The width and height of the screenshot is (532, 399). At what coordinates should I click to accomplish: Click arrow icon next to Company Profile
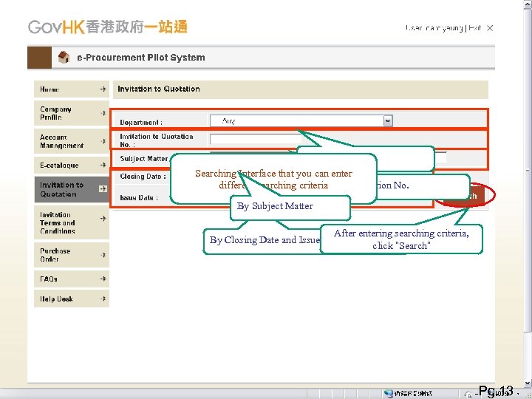103,113
